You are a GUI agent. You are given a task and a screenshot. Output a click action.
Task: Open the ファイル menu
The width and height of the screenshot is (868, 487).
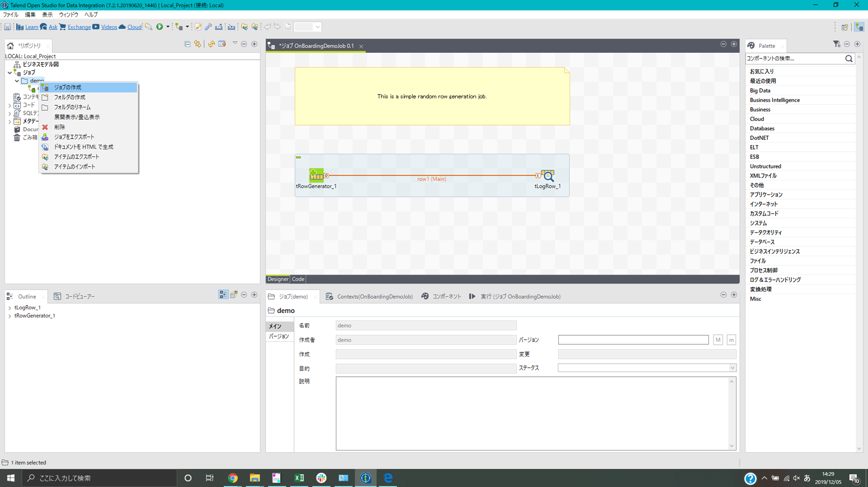tap(11, 14)
